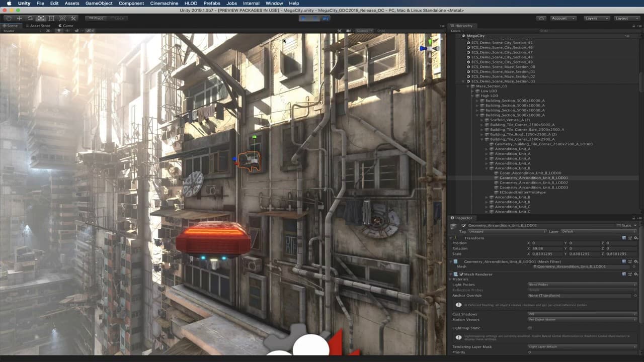The image size is (644, 362).
Task: Open Mesh Filter component help icon
Action: coord(624,261)
